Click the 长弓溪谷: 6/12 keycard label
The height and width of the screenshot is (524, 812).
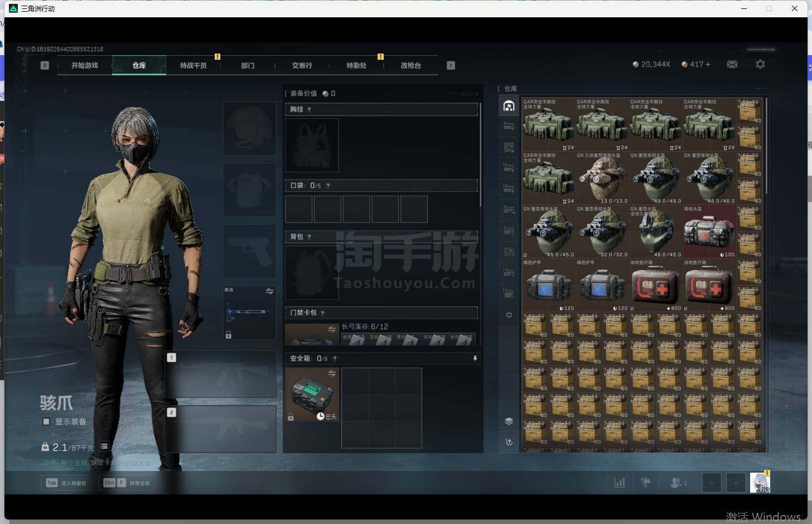(x=365, y=326)
